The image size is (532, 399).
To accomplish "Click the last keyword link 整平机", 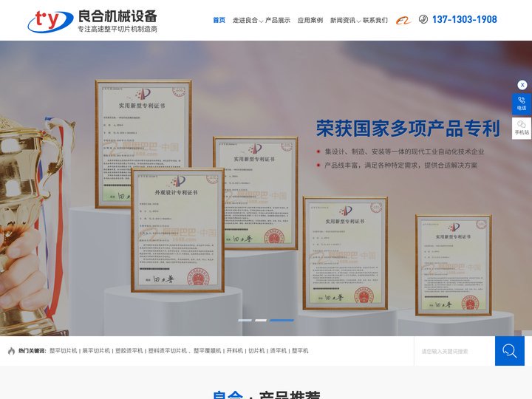I will [x=300, y=351].
